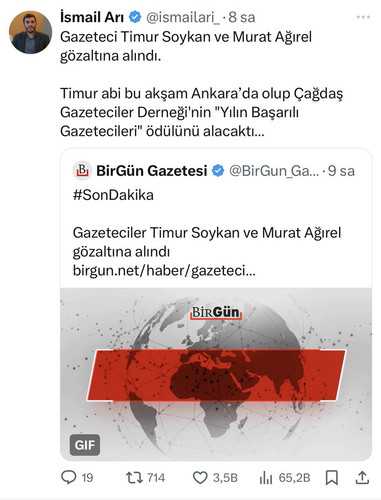Open the reply icon with 19 comments
This screenshot has height=500, width=381.
point(69,477)
